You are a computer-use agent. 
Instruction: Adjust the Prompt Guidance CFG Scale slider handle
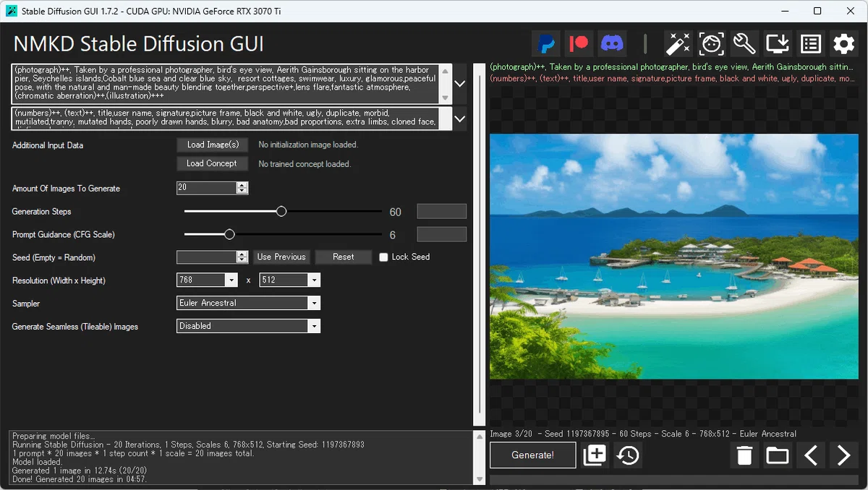pos(229,234)
